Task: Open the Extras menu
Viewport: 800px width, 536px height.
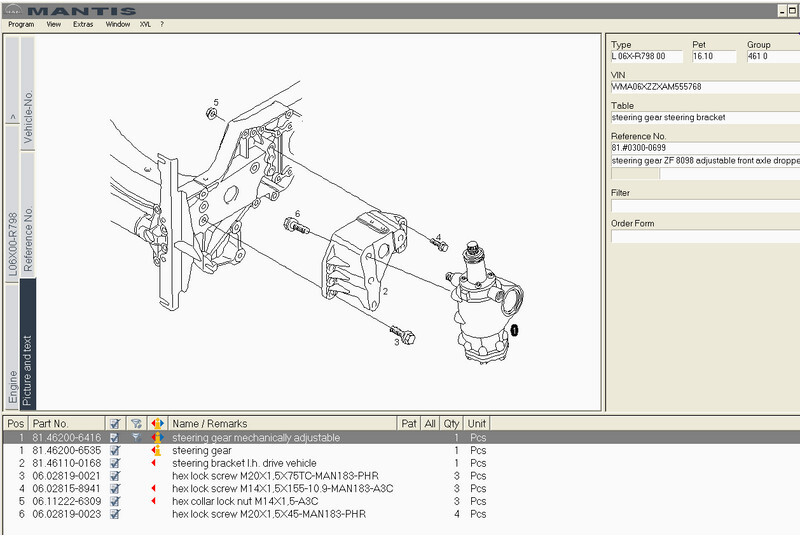Action: (83, 24)
